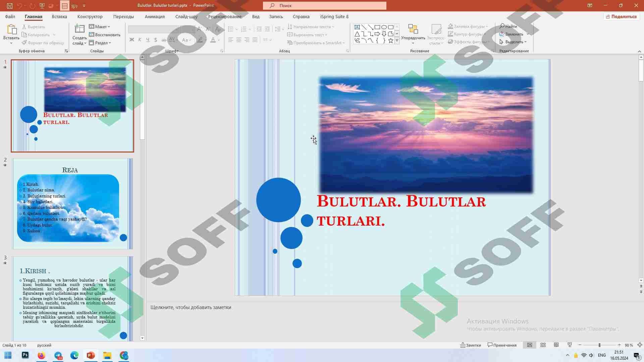644x362 pixels.
Task: Switch to the Вставка tab
Action: 59,16
